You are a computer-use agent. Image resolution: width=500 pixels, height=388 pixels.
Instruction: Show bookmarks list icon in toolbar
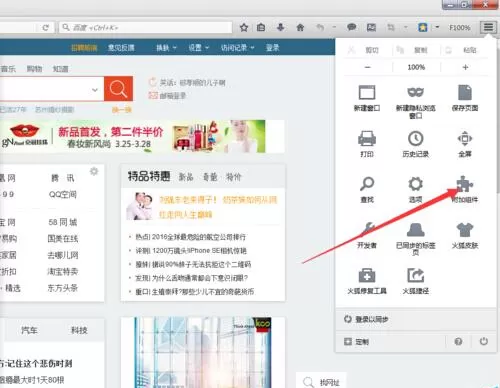261,27
